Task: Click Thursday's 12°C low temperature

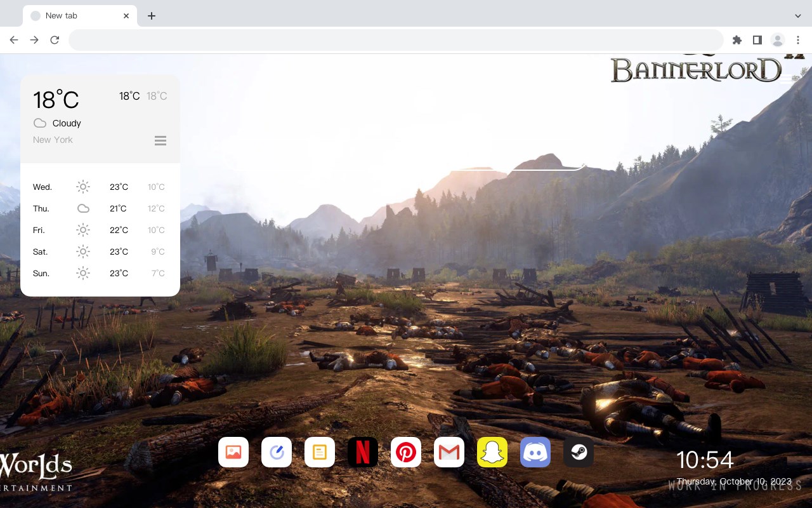Action: [156, 208]
